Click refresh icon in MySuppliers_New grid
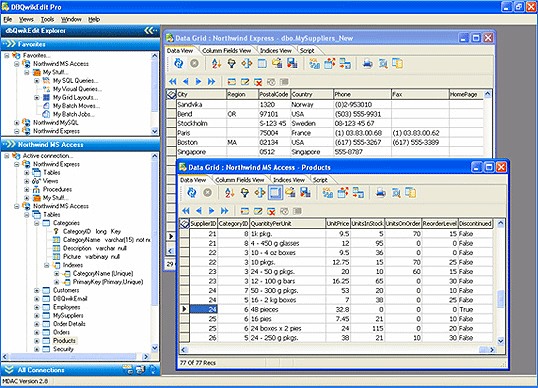This screenshot has height=388, width=538. (179, 63)
